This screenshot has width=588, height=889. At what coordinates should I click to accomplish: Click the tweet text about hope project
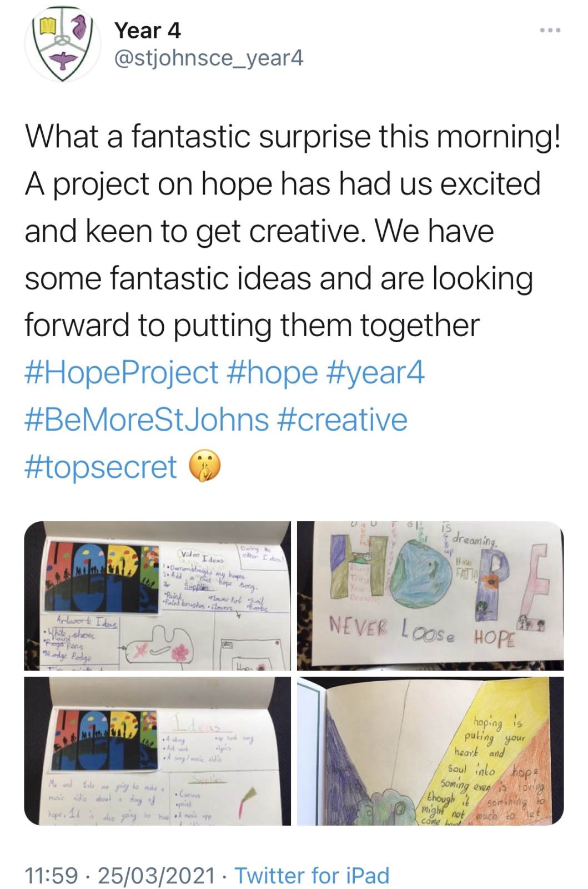[x=293, y=231]
